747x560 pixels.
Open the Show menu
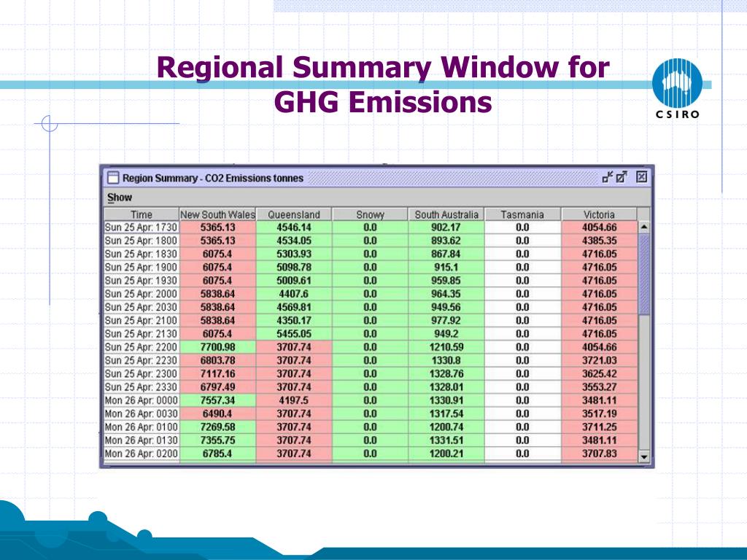(119, 197)
